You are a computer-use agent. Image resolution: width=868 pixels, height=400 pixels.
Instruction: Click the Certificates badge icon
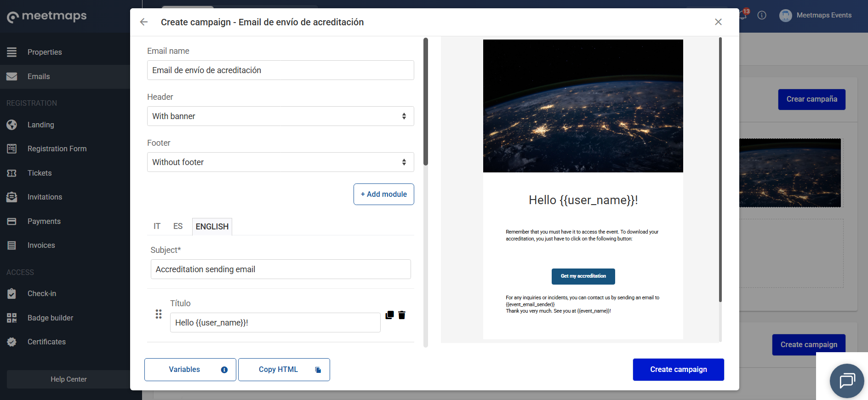(x=12, y=342)
